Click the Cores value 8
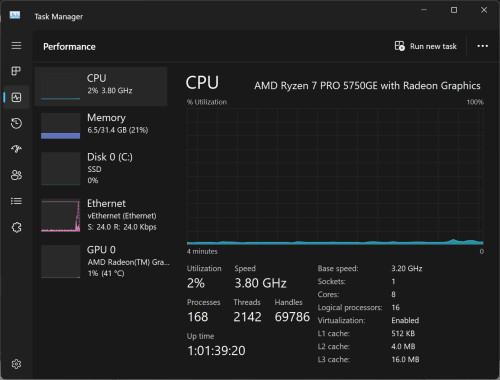Viewport: 500px width, 380px height. coord(393,294)
